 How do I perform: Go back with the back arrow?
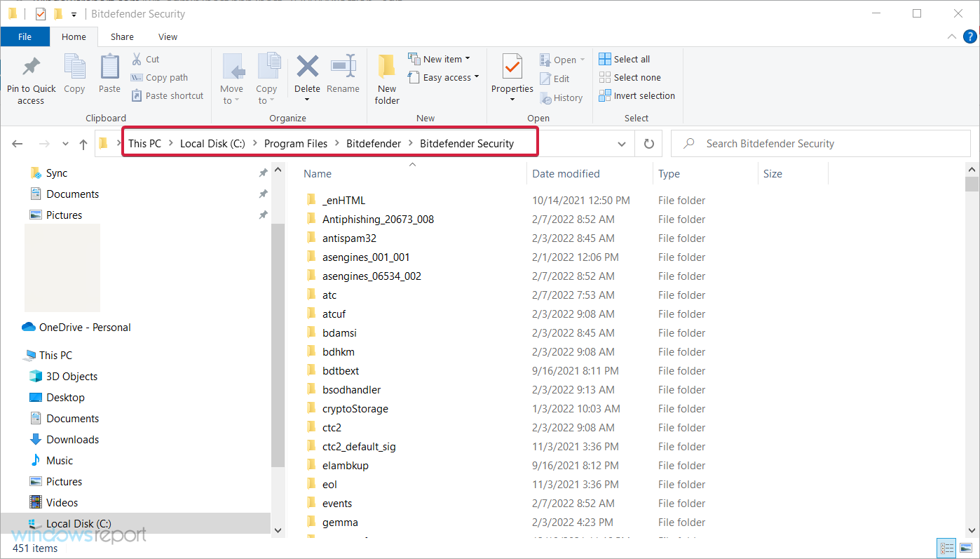pos(18,144)
